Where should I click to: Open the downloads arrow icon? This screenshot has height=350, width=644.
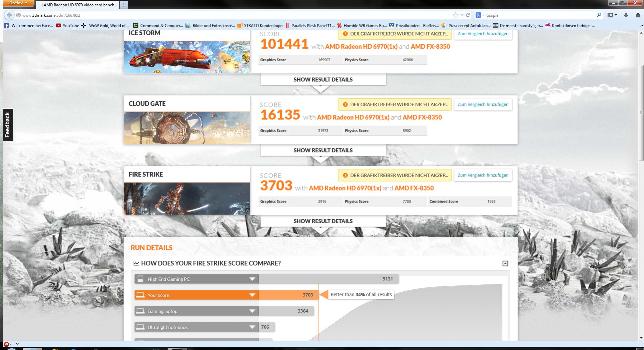click(x=626, y=15)
